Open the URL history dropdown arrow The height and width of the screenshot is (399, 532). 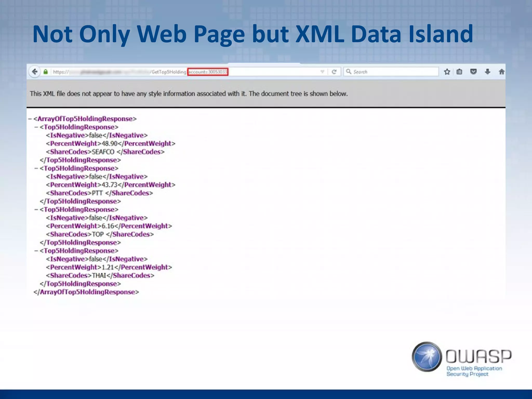coord(322,72)
